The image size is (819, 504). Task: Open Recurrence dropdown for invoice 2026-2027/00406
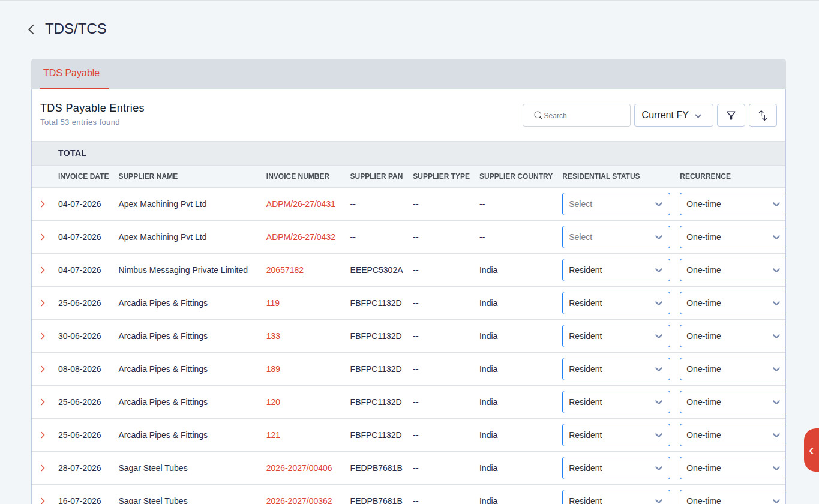(733, 468)
